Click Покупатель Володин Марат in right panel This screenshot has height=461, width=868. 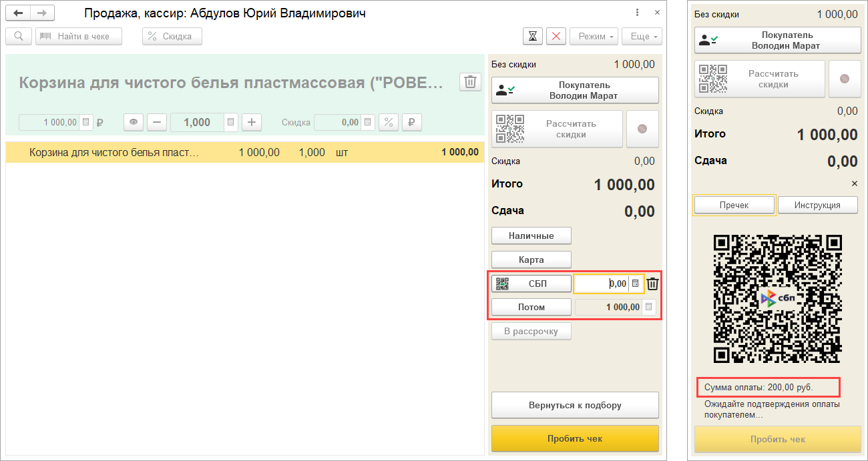coord(778,40)
